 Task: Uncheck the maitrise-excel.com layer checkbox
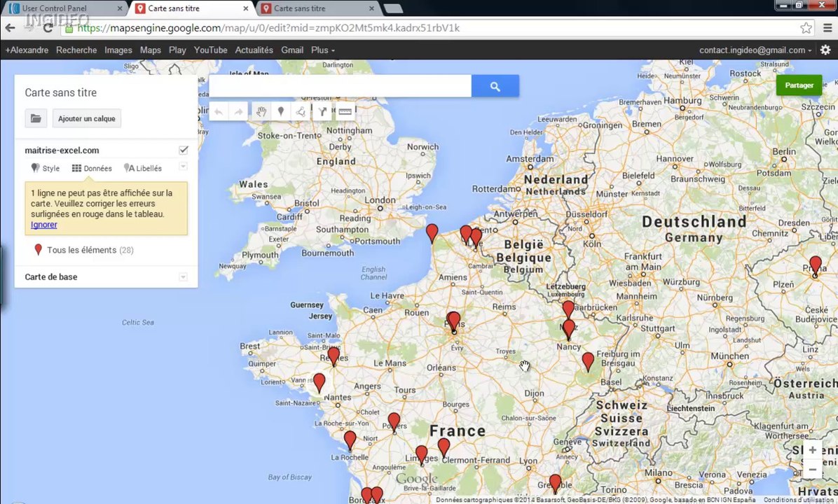tap(184, 150)
